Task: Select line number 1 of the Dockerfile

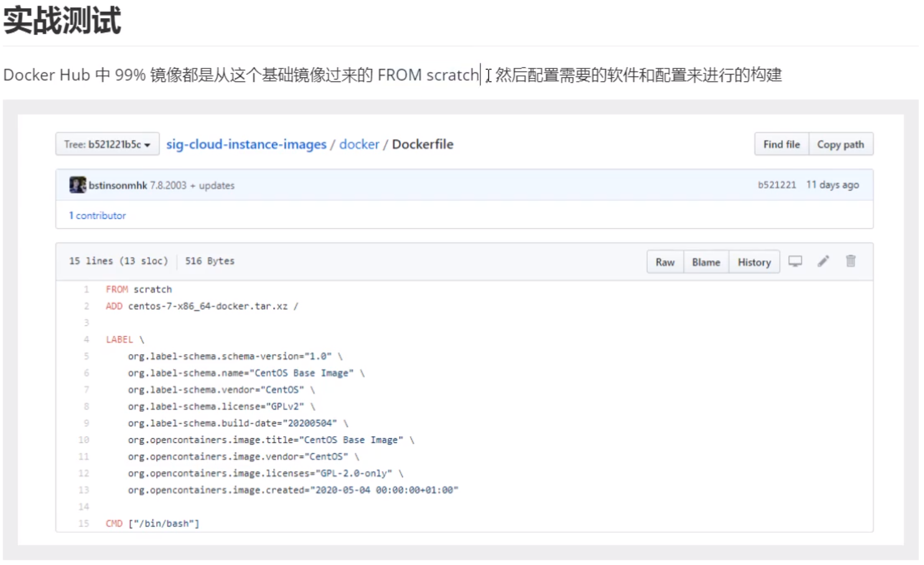Action: (x=86, y=289)
